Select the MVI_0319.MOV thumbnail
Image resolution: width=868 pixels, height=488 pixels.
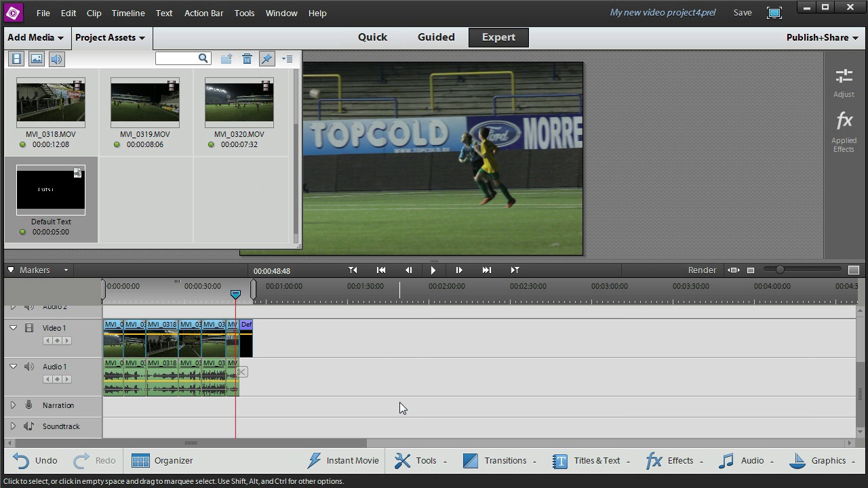(x=145, y=102)
